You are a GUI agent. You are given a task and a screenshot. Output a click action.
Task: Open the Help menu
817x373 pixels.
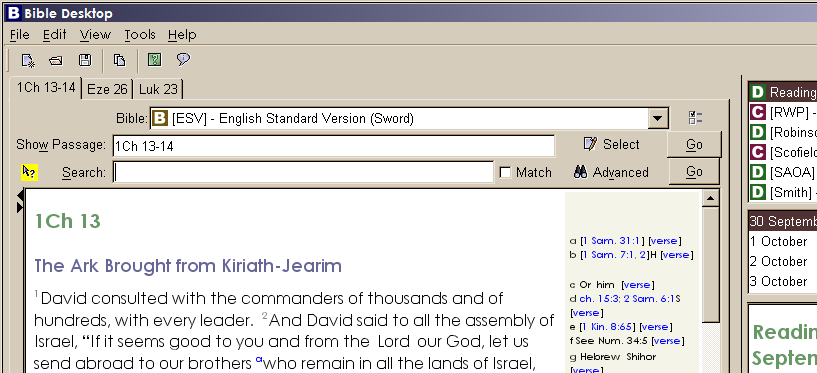[x=182, y=35]
